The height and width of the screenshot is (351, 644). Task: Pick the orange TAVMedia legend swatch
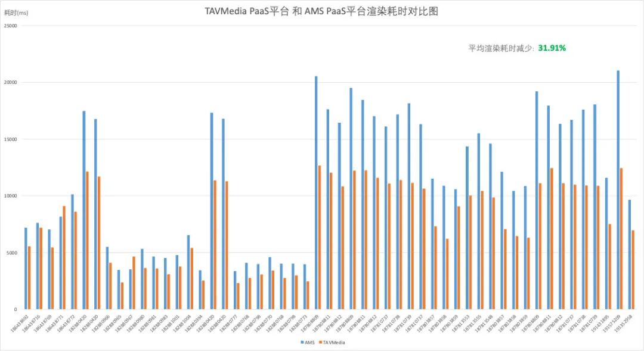coord(320,343)
